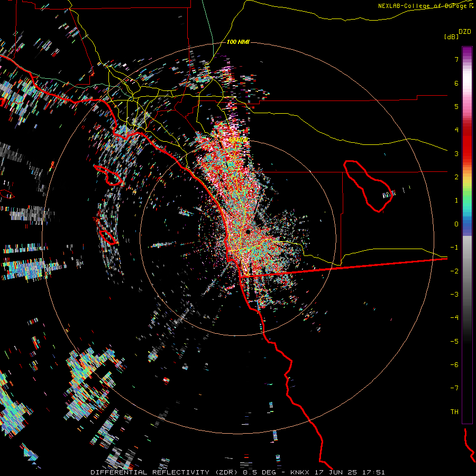Click the 7 value on the dB scale

tap(456, 59)
